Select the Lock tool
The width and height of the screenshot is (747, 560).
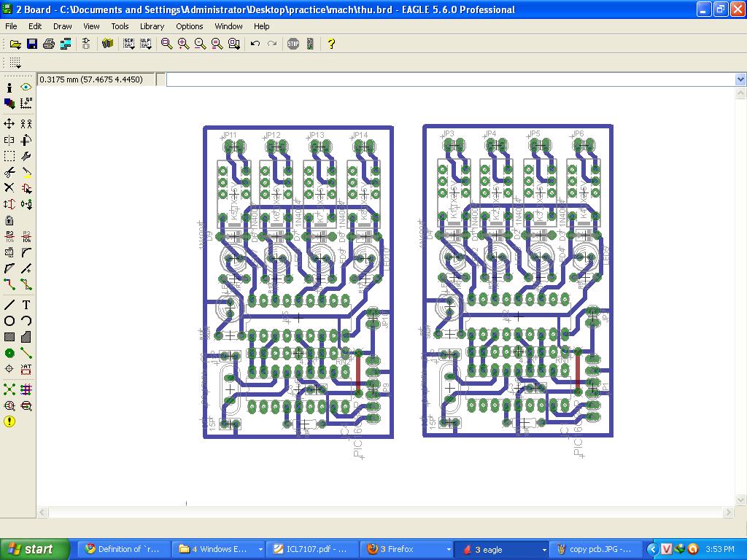(x=9, y=220)
